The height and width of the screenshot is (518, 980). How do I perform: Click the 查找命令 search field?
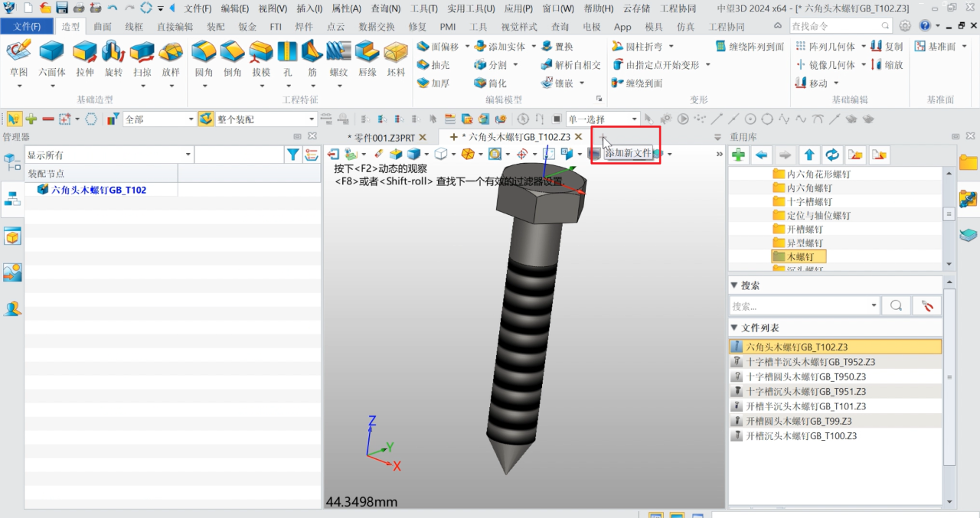(842, 26)
